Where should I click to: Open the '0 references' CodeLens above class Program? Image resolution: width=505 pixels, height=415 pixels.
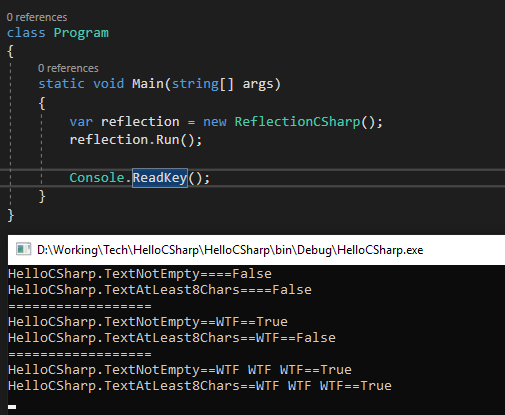37,17
